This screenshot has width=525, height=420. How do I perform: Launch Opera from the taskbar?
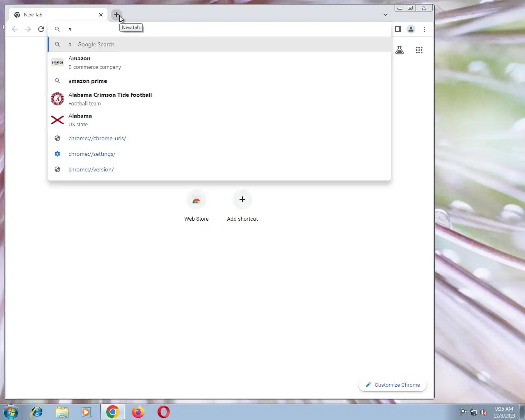point(164,412)
